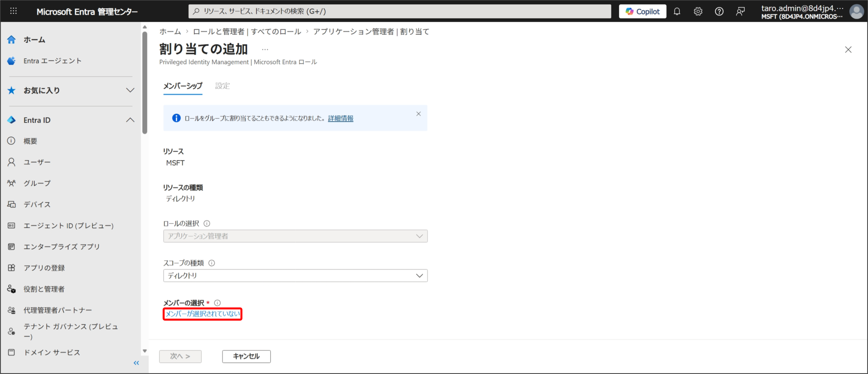Screen dimensions: 868x374
Task: Collapse the Entra ID section
Action: tap(130, 120)
